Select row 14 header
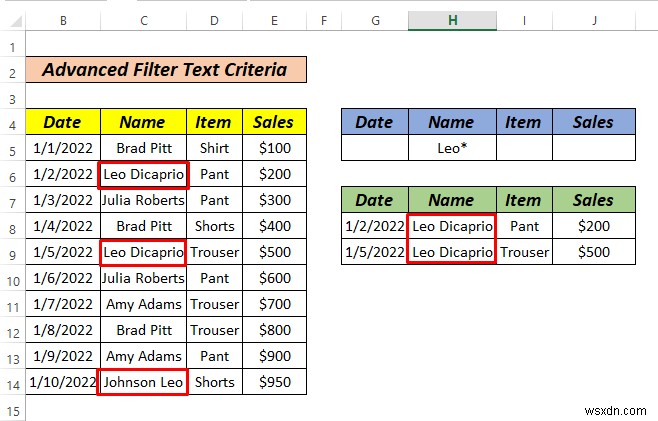 click(x=13, y=384)
